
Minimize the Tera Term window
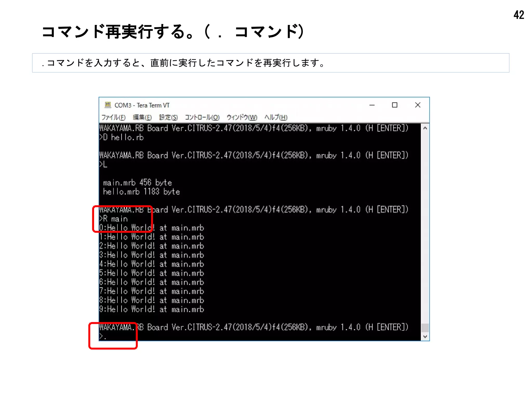point(372,105)
